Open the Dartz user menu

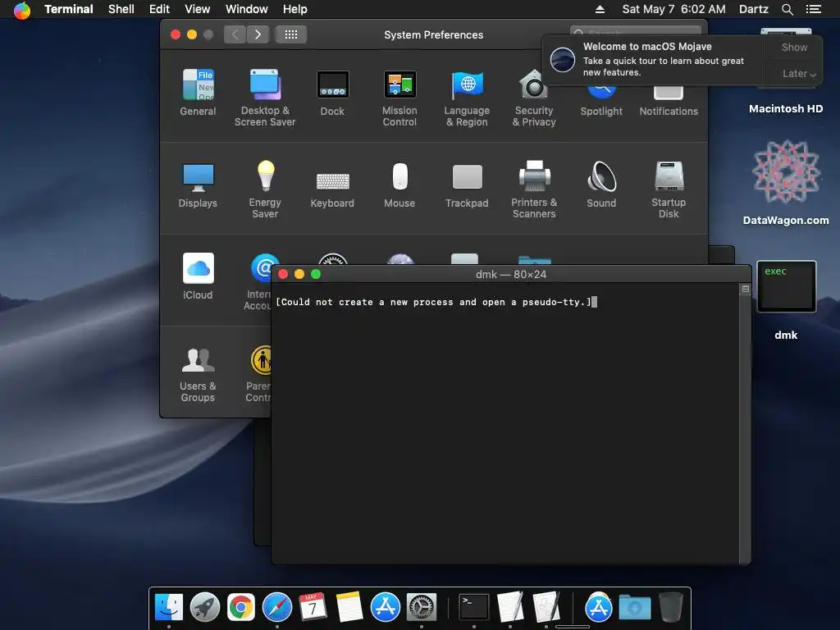(x=753, y=9)
